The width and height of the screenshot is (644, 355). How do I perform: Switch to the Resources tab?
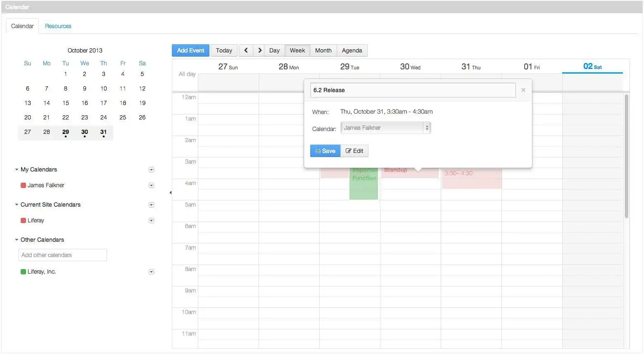58,26
